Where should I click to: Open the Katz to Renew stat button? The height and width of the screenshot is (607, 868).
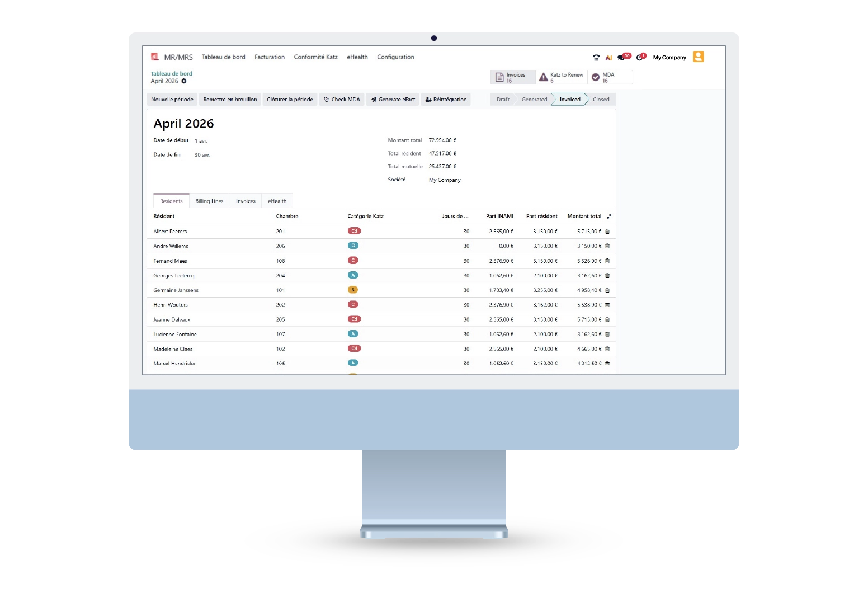point(562,77)
